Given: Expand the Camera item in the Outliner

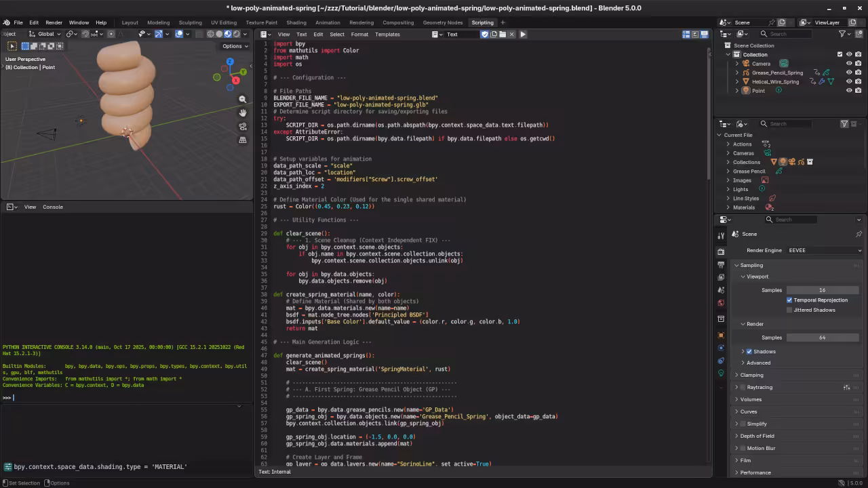Looking at the screenshot, I should (737, 63).
